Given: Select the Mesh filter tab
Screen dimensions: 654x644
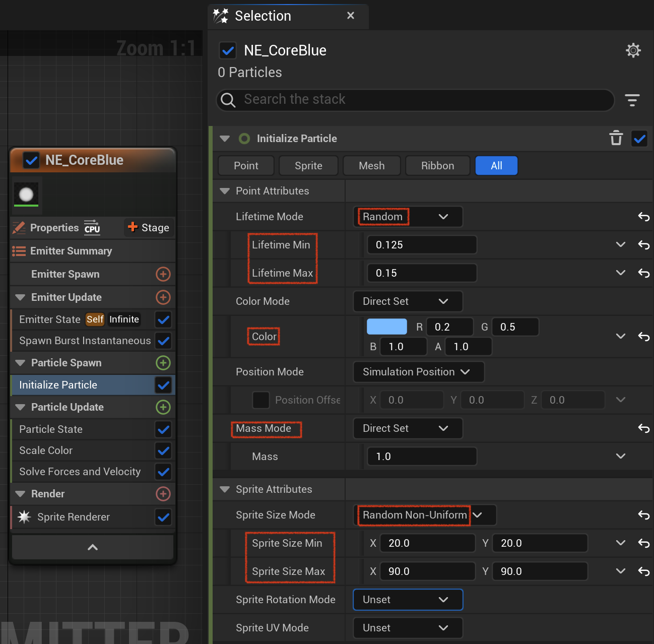Looking at the screenshot, I should click(x=372, y=166).
